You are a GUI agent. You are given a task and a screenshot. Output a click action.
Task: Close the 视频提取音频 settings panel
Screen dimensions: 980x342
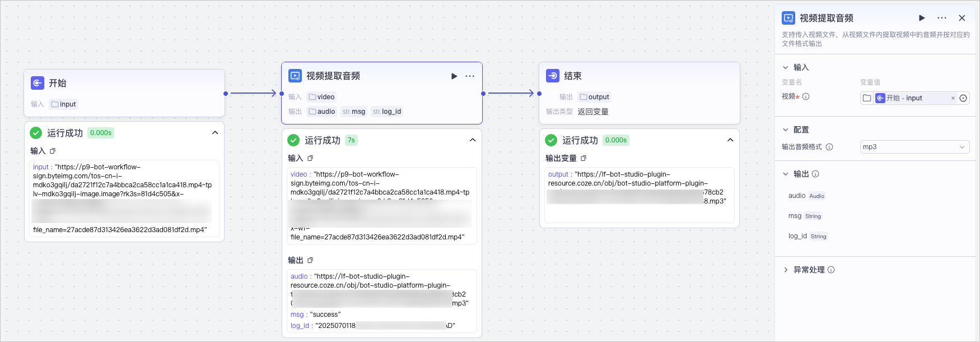(x=962, y=18)
